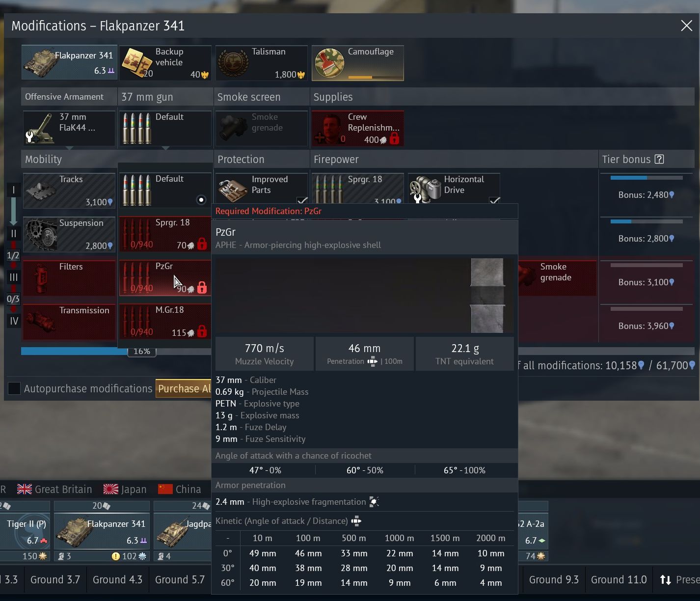Click the disabled Smoke grenade under Smoke screen
Screen dimensions: 700x601
click(x=262, y=129)
